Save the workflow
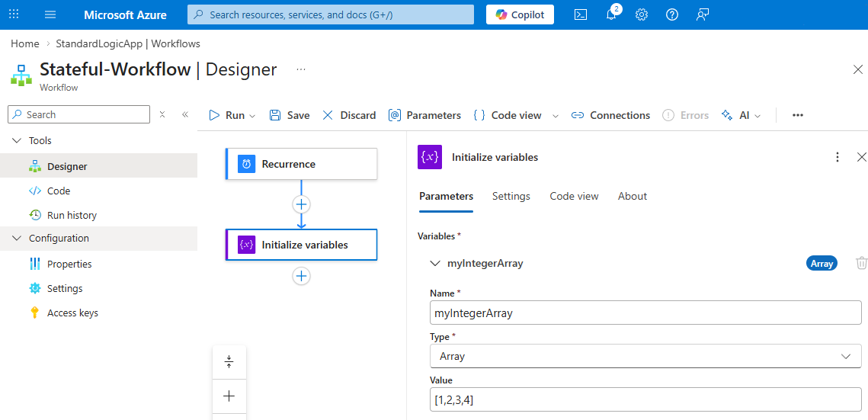The image size is (868, 420). pyautogui.click(x=289, y=115)
